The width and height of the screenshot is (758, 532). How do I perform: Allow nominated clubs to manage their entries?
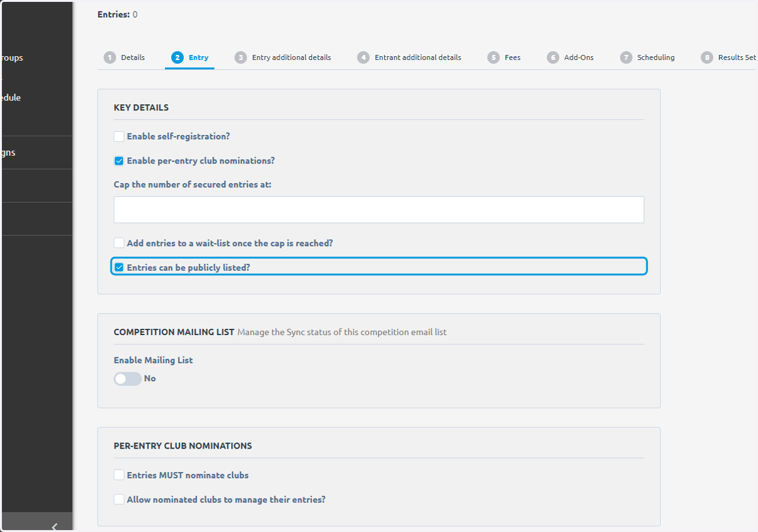[x=119, y=499]
